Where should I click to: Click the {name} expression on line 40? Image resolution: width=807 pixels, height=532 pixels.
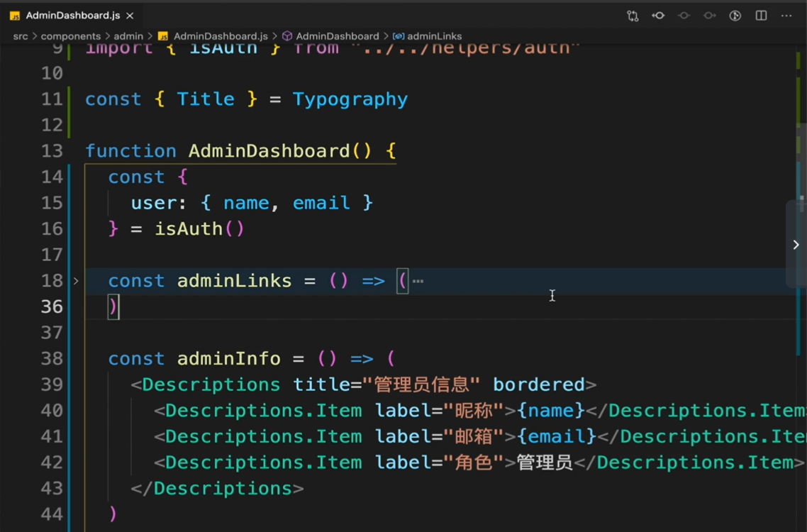pyautogui.click(x=551, y=411)
